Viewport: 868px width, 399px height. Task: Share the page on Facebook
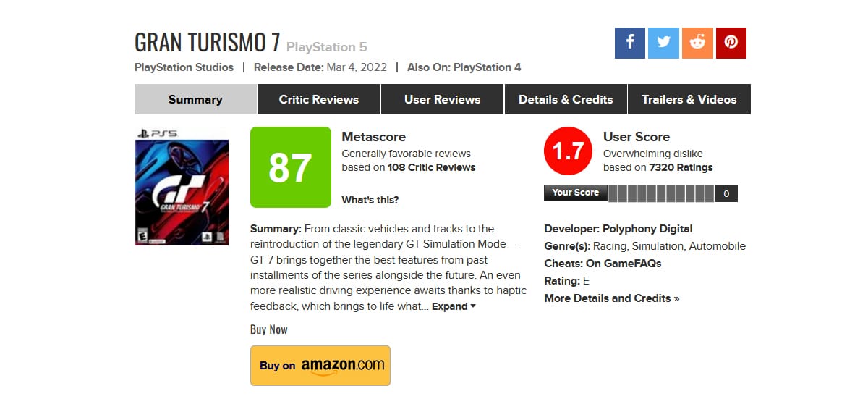[630, 43]
